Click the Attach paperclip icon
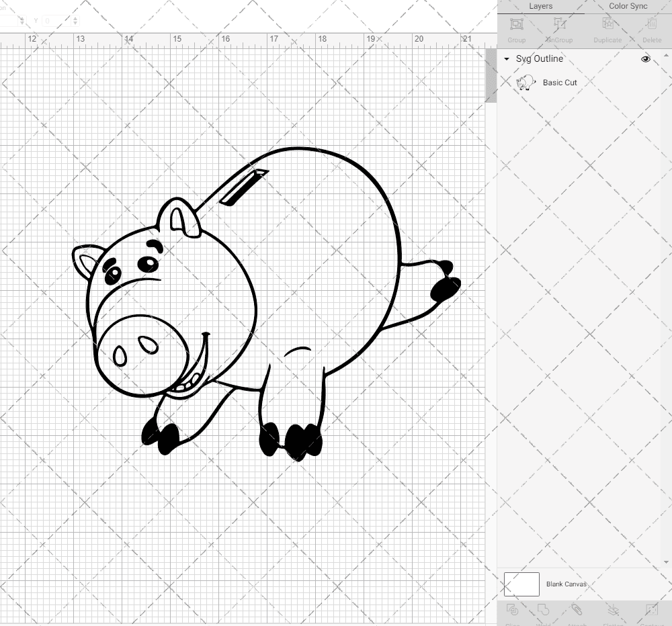Screen dimensions: 672x626 577,611
